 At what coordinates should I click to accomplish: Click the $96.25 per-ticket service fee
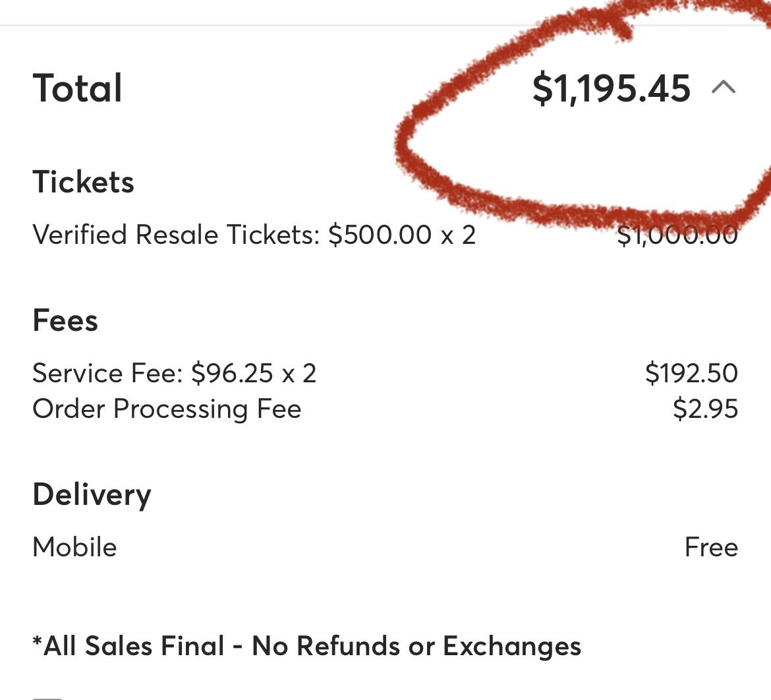[233, 373]
